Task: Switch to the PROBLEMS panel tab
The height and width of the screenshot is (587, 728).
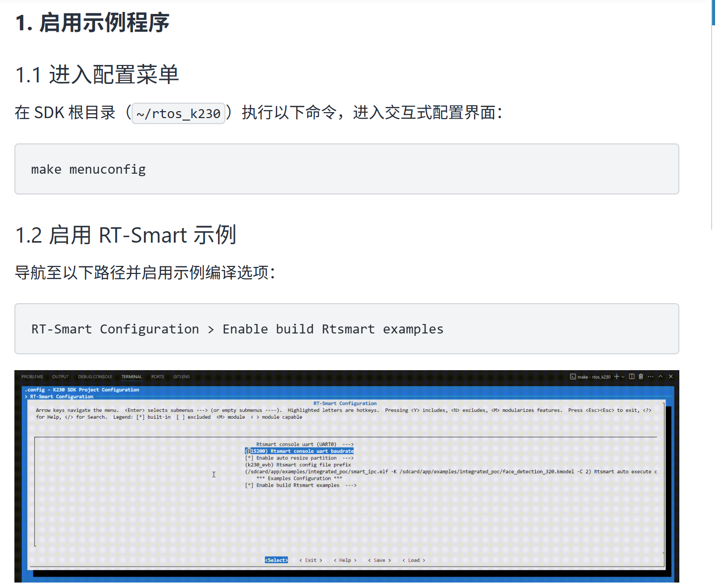Action: point(32,377)
